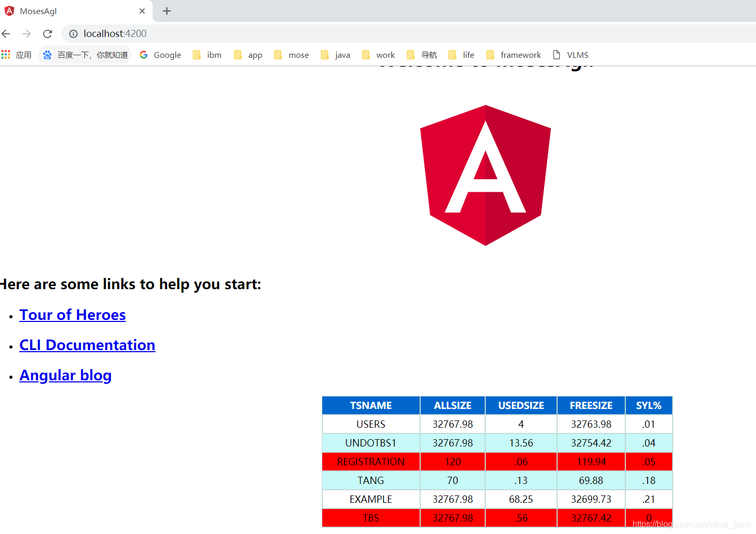Click the 69.88 free size value
Screen dimensions: 756x534
[591, 480]
